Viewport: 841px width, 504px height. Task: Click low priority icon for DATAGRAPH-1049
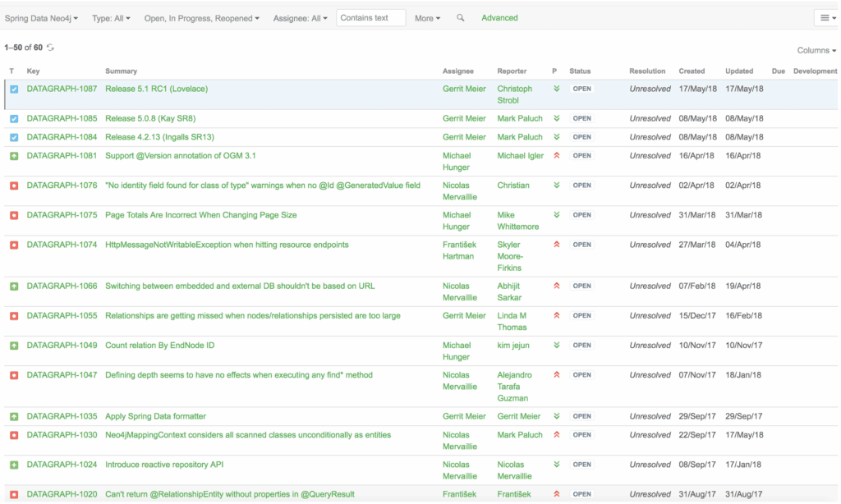coord(557,346)
